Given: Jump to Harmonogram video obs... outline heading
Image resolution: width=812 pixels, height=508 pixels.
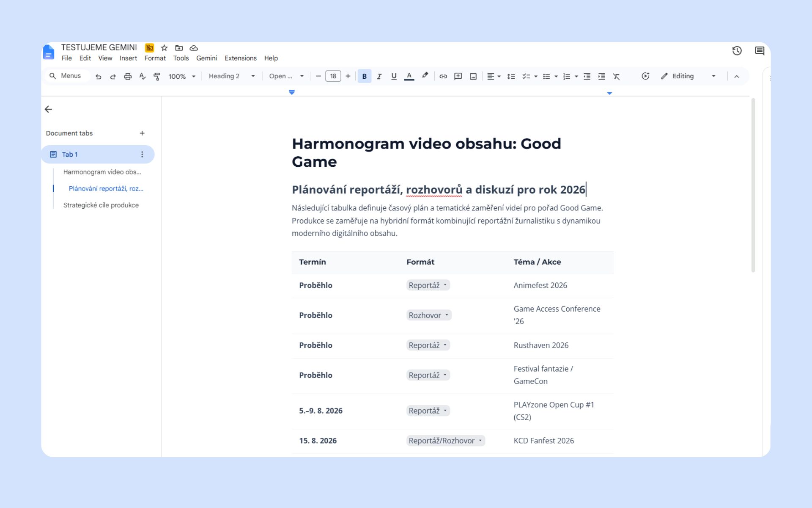Looking at the screenshot, I should coord(102,172).
